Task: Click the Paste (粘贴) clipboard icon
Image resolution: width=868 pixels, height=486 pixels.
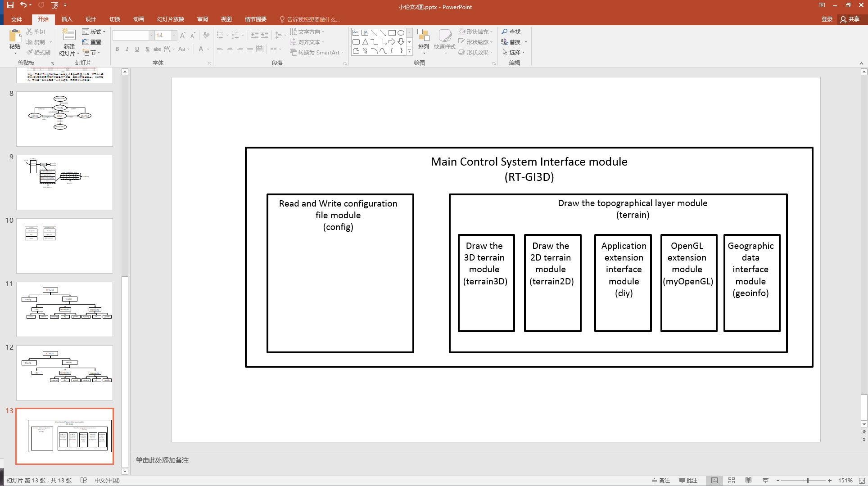Action: 15,36
